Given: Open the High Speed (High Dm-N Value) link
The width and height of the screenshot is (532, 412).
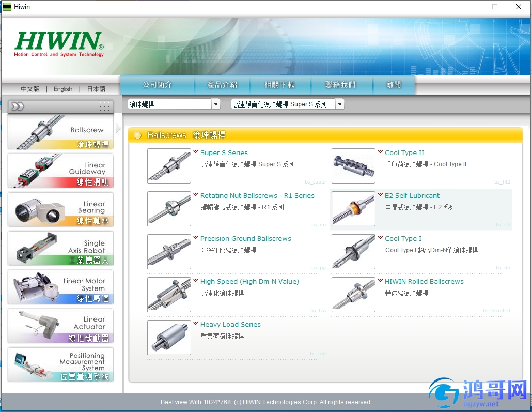Looking at the screenshot, I should 249,282.
